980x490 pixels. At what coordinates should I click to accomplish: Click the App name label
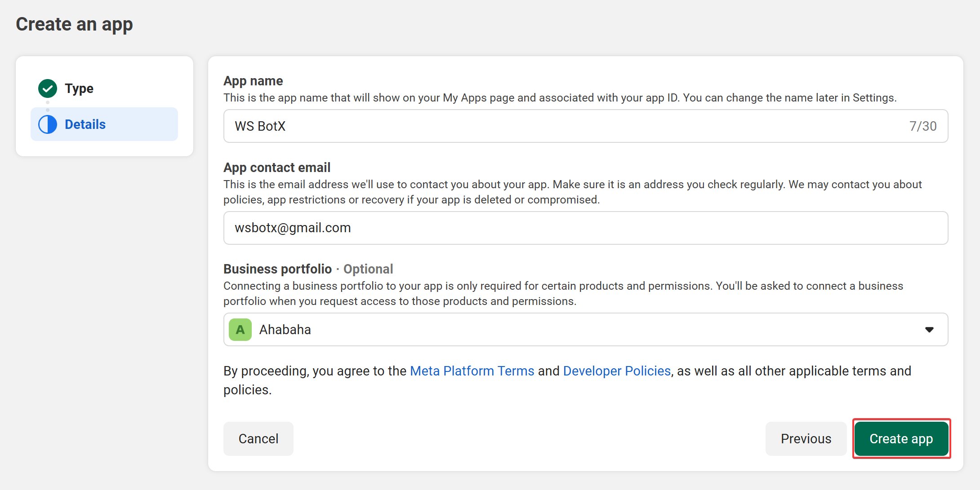pyautogui.click(x=253, y=81)
